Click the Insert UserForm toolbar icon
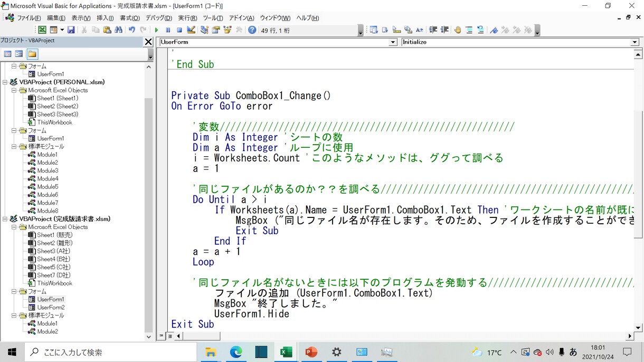Screen dimensions: 644x362 tap(53, 30)
